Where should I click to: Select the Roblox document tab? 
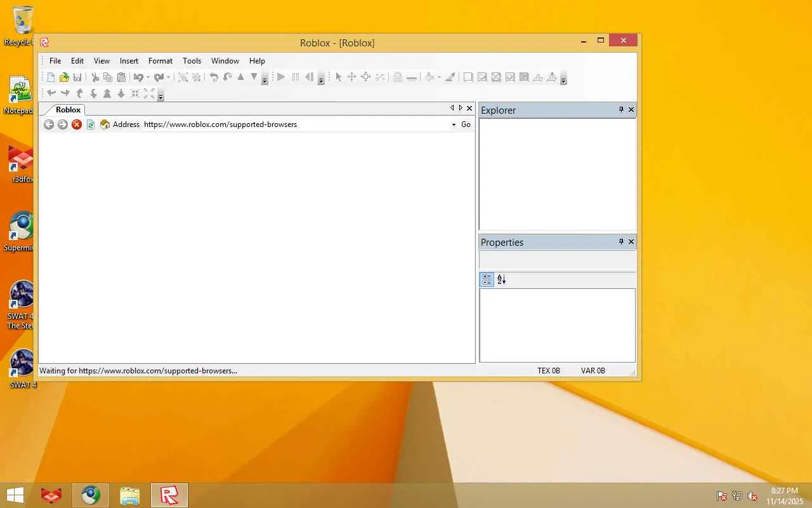68,109
